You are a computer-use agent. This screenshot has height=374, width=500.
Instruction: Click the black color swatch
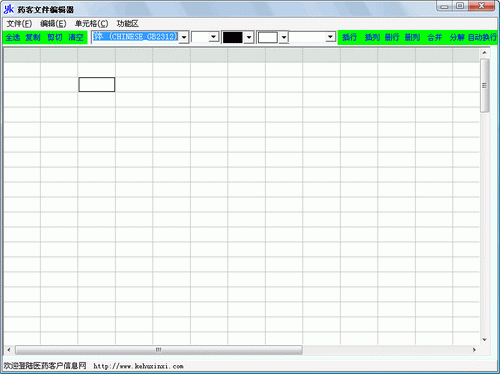(233, 37)
